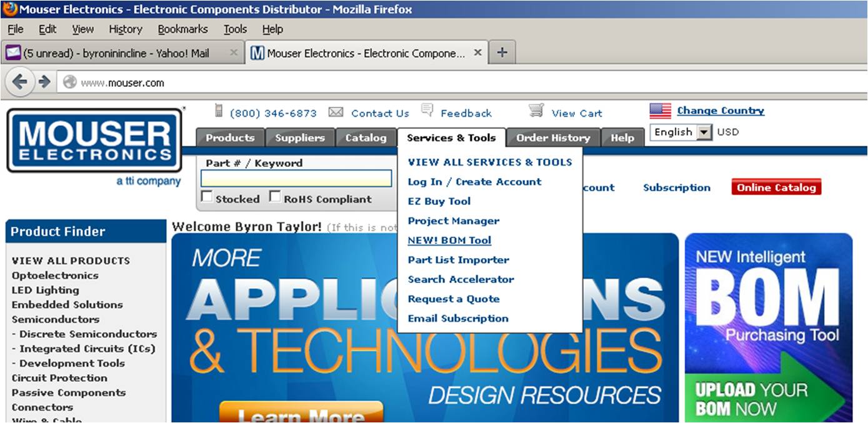This screenshot has height=423, width=868.
Task: Open the Connectors category
Action: 42,407
